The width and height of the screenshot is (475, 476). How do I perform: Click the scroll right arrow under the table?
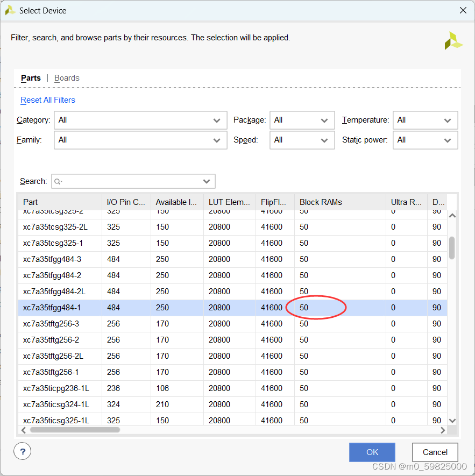pyautogui.click(x=443, y=430)
